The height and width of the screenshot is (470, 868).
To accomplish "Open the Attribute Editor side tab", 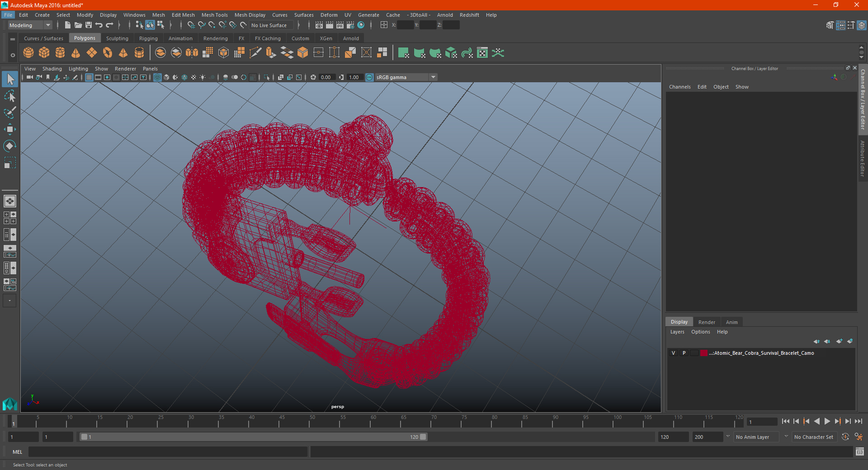I will coord(863,158).
